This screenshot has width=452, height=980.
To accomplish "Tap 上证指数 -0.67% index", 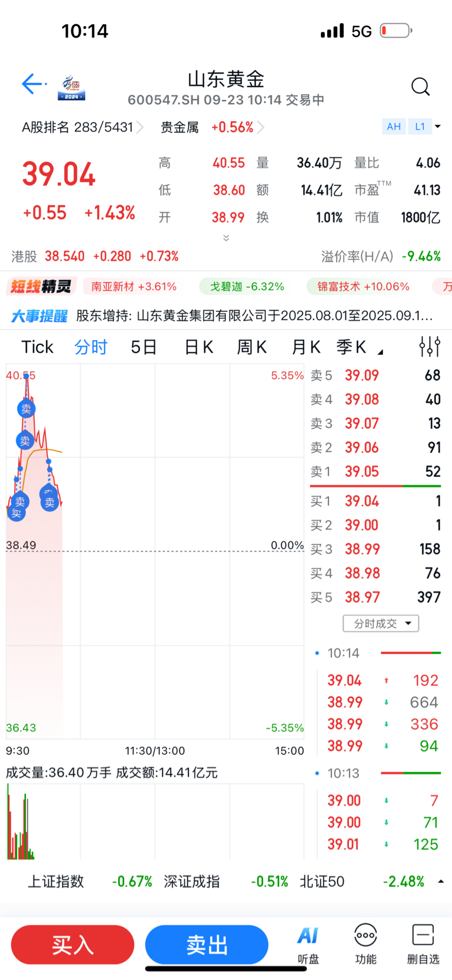I will pyautogui.click(x=90, y=882).
